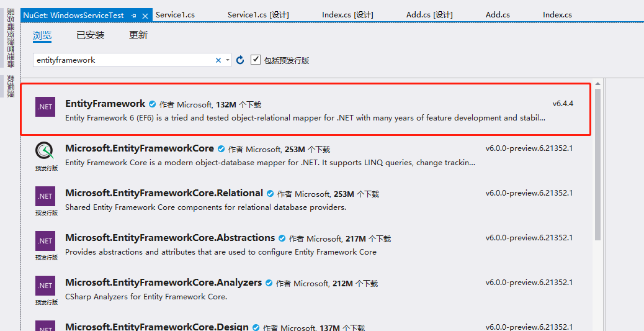Click the package list vertical scrollbar thumb

pos(597,165)
